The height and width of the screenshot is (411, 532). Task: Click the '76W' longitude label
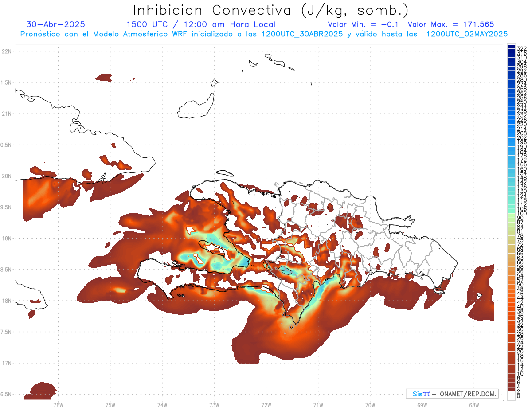pyautogui.click(x=58, y=404)
